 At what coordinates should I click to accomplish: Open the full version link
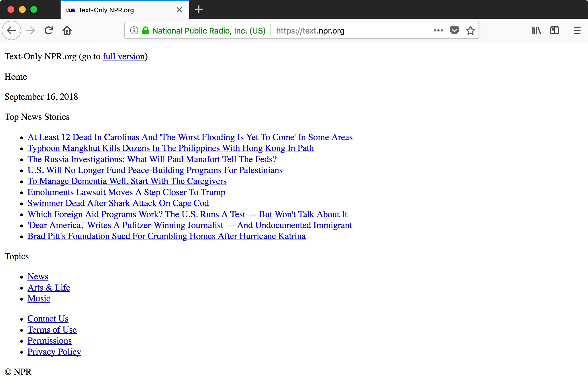pos(124,56)
